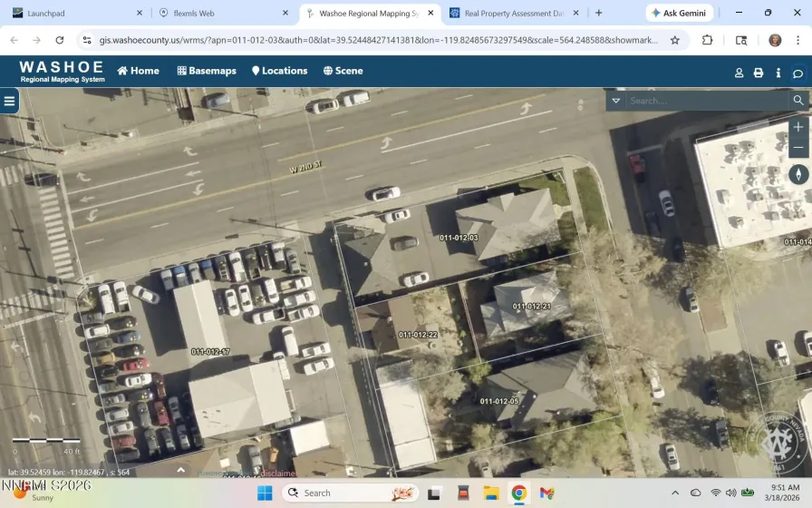The width and height of the screenshot is (812, 508).
Task: Go forward in browser history
Action: [x=36, y=40]
